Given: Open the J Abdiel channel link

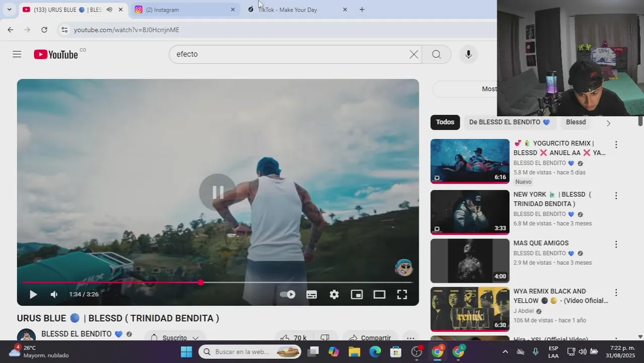Looking at the screenshot, I should pyautogui.click(x=524, y=311).
